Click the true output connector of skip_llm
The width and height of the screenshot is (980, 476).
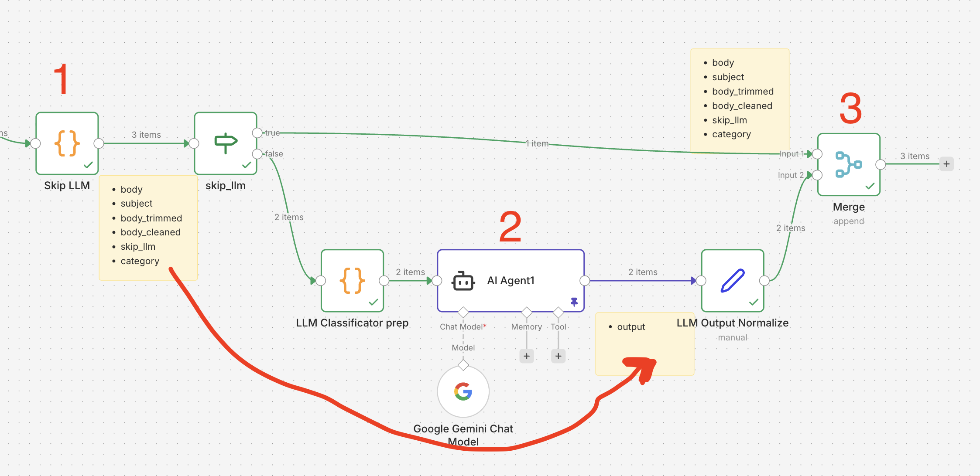pos(257,133)
